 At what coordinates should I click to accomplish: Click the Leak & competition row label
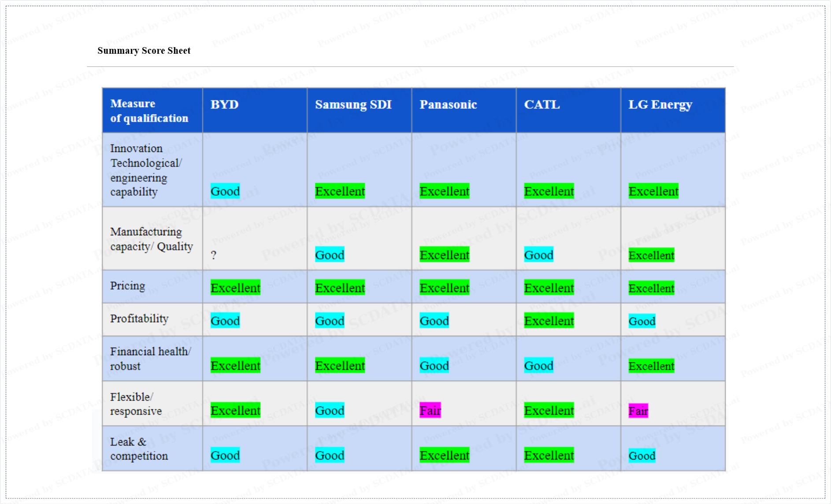[139, 448]
